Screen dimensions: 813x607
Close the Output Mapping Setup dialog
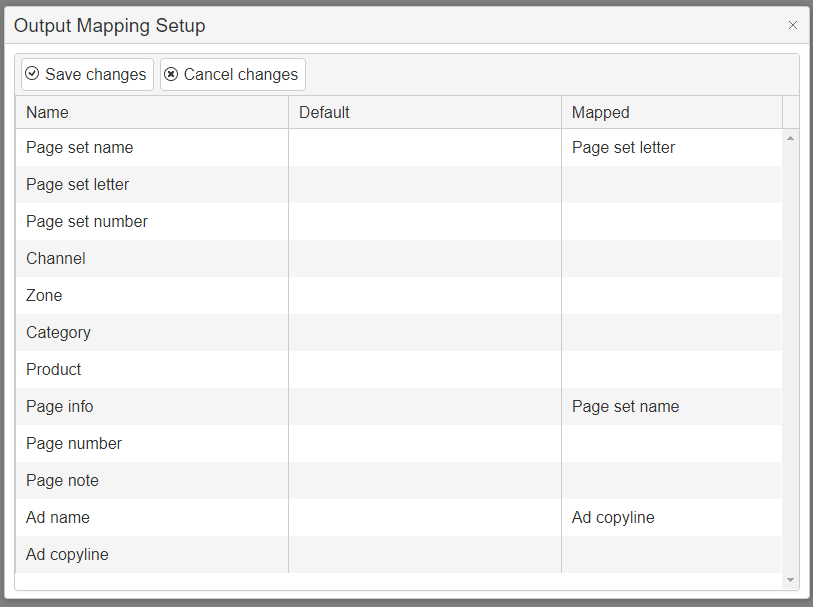coord(793,25)
